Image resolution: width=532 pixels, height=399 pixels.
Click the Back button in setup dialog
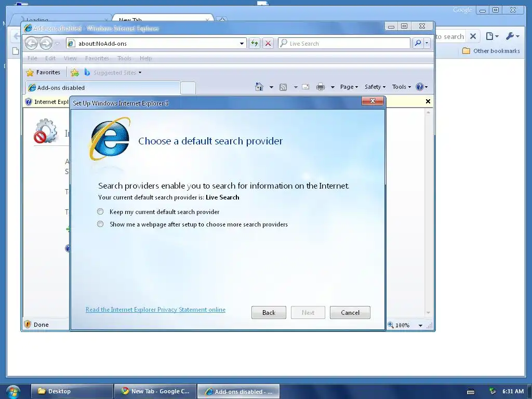pyautogui.click(x=269, y=312)
